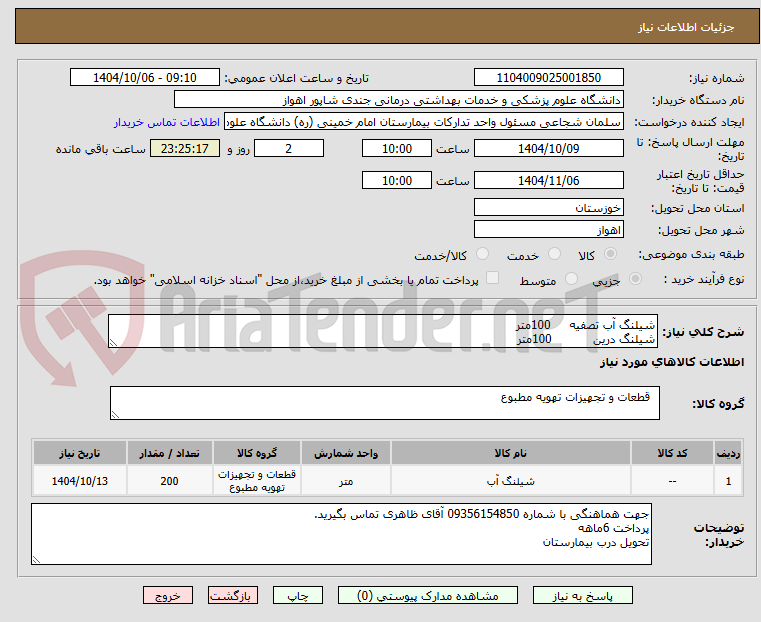This screenshot has height=622, width=761.
Task: Click the اطلاعات کالاهای مورد نیاز heading
Action: tap(672, 362)
